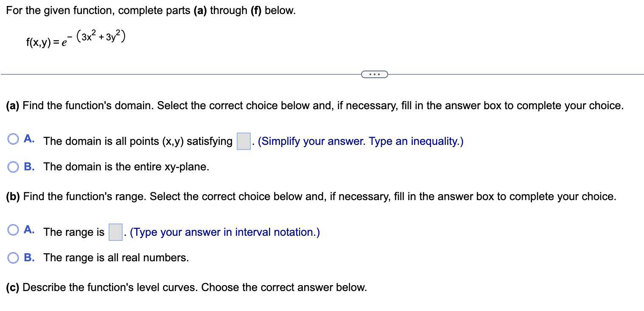Click the range interval notation answer box
This screenshot has width=644, height=311.
click(x=115, y=232)
